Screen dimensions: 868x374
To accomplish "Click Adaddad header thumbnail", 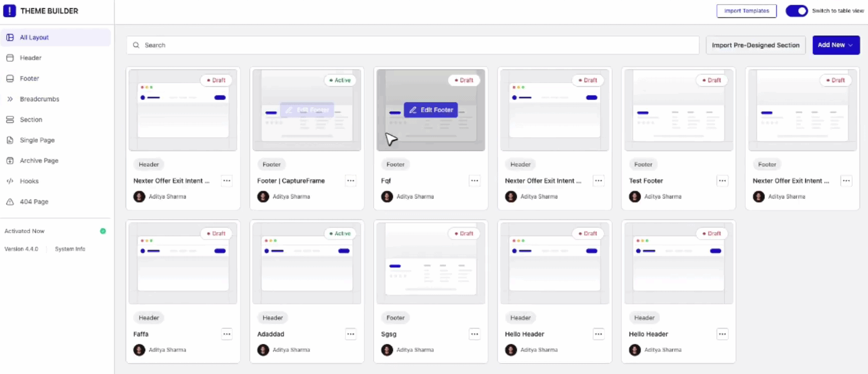I will [307, 264].
